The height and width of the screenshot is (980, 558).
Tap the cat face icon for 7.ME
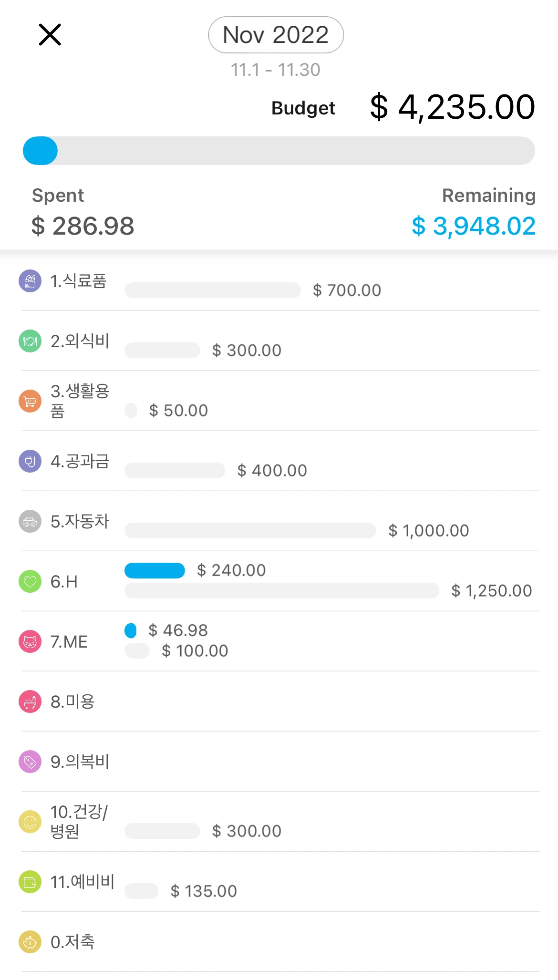[x=30, y=641]
